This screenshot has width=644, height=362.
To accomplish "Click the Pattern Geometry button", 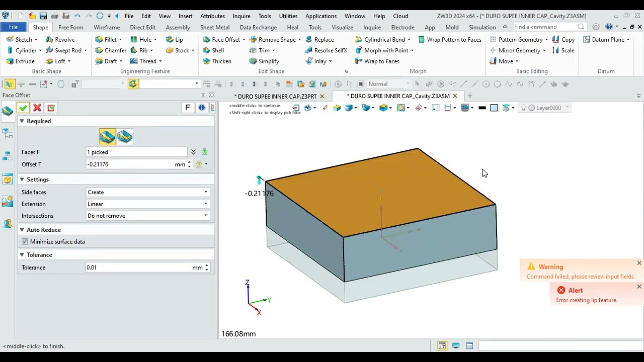I will pos(516,39).
